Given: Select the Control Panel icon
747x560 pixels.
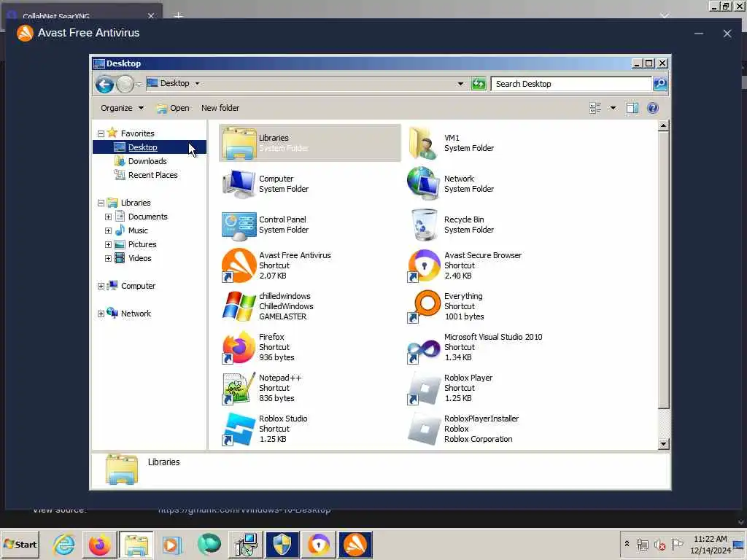Looking at the screenshot, I should click(239, 225).
